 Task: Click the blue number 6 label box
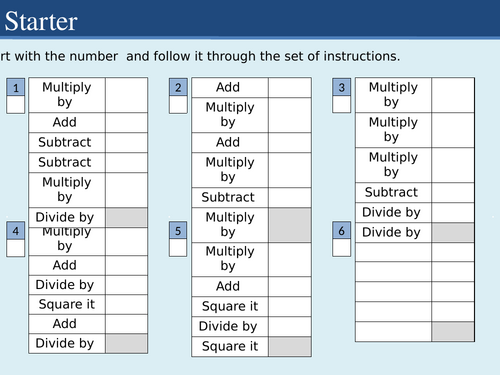[x=341, y=231]
